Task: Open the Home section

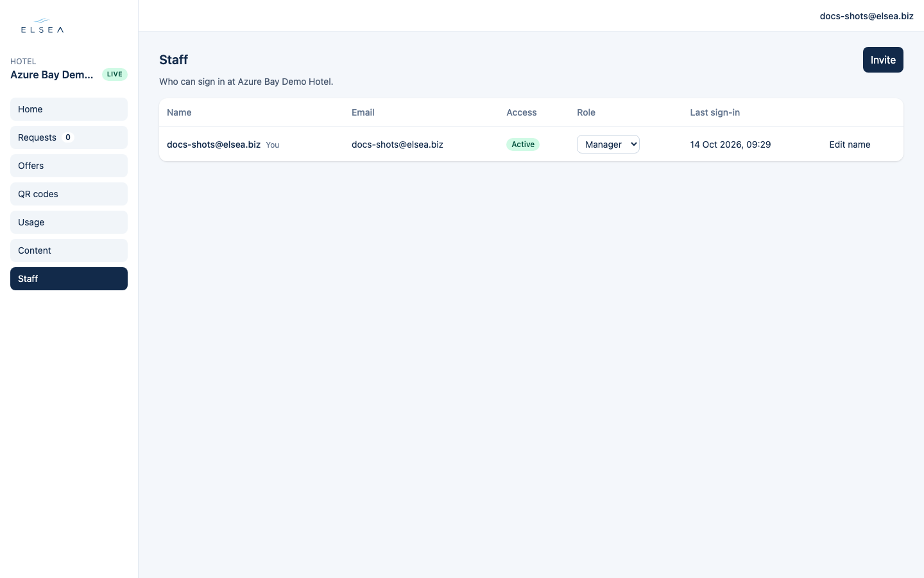Action: [69, 109]
